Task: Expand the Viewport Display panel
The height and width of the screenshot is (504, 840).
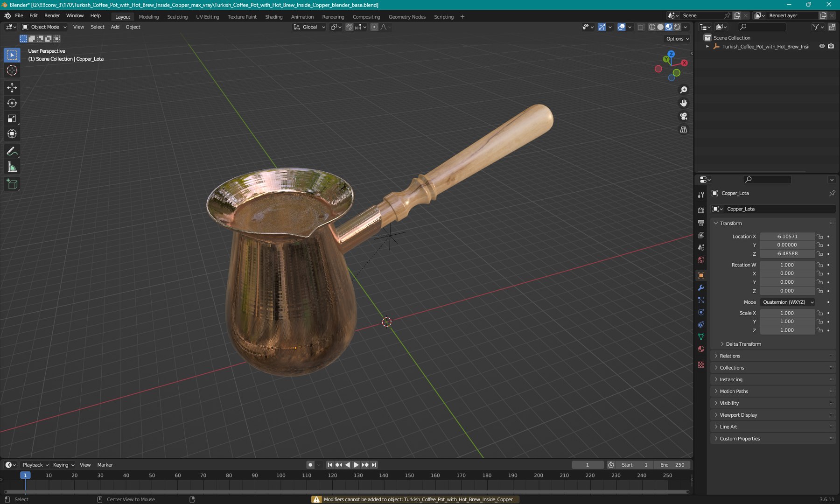Action: 738,415
